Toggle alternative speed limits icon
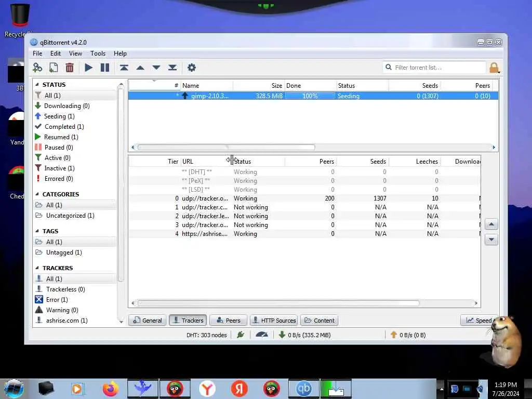The image size is (532, 399). coord(262,335)
